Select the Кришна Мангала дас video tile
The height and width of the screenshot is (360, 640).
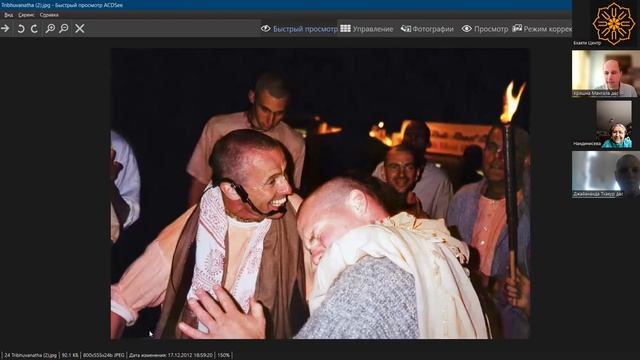click(x=606, y=73)
